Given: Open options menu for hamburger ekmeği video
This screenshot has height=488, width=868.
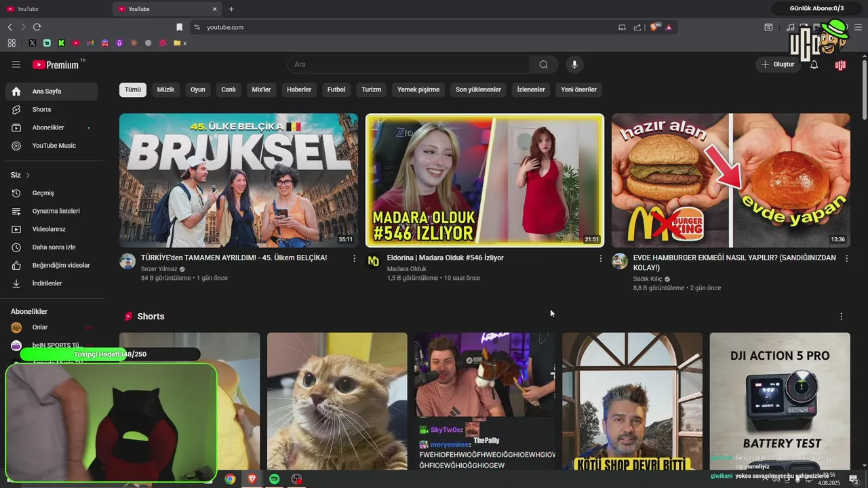Looking at the screenshot, I should [x=846, y=258].
